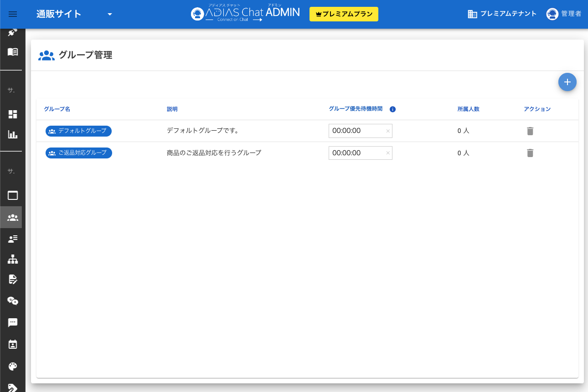The height and width of the screenshot is (392, 588).
Task: Clear the デフォルトグループ wait time field
Action: point(388,131)
